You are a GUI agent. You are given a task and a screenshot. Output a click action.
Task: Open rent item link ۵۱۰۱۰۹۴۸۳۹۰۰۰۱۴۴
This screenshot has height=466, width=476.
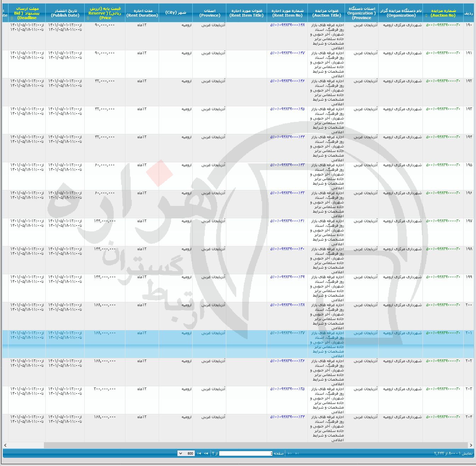pyautogui.click(x=287, y=137)
